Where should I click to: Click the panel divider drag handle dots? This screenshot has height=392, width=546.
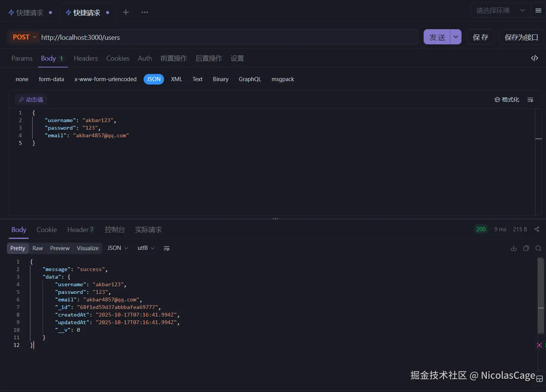[275, 219]
